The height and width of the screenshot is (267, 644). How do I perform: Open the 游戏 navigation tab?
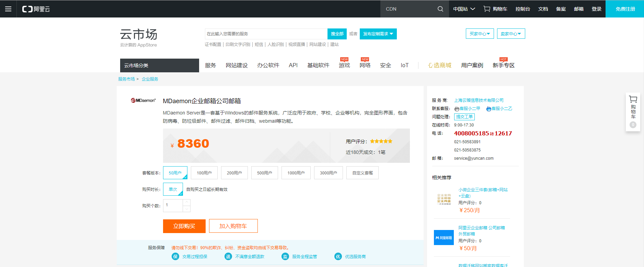344,65
